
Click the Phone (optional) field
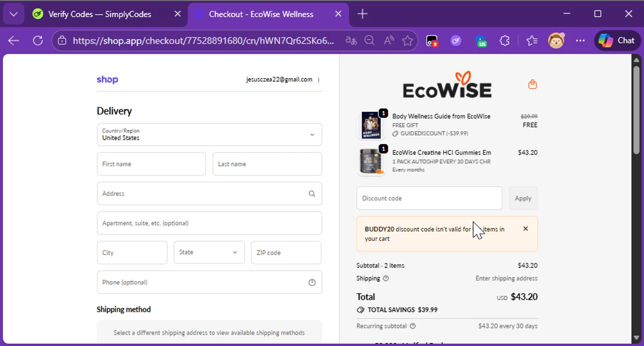[x=210, y=282]
